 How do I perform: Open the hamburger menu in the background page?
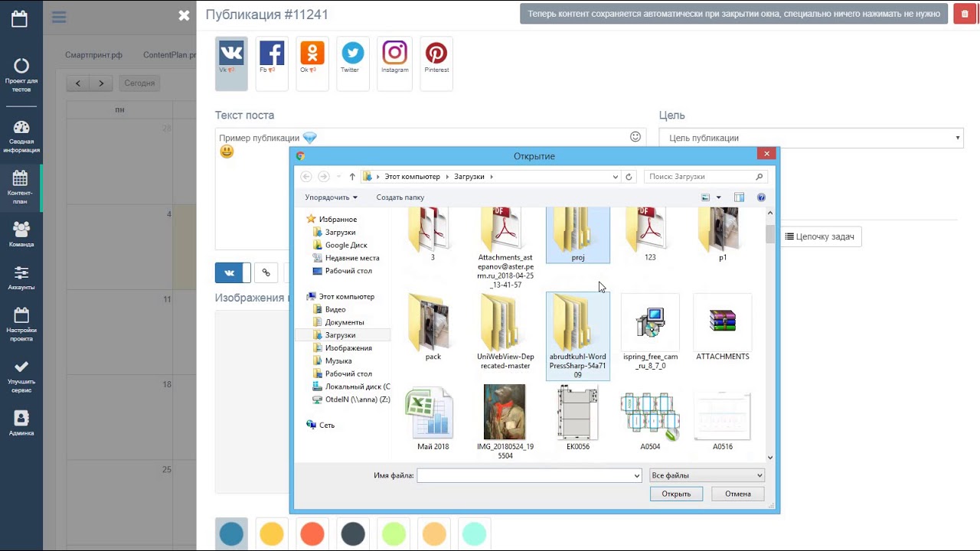point(59,17)
